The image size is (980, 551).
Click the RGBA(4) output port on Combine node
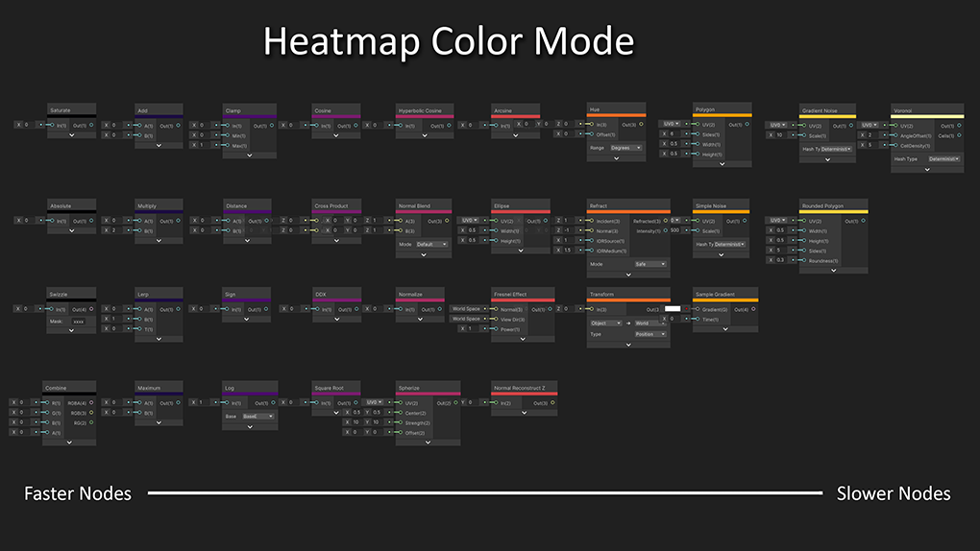(x=89, y=403)
